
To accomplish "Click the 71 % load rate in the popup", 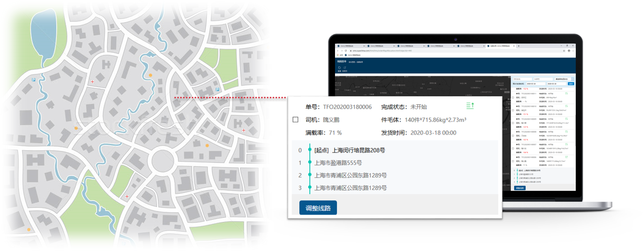I will point(335,133).
